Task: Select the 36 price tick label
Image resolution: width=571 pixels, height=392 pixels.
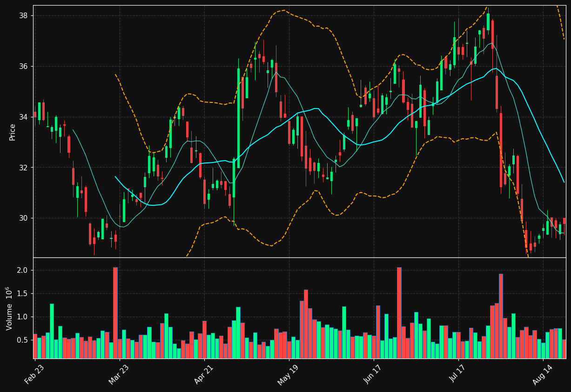Action: 23,66
